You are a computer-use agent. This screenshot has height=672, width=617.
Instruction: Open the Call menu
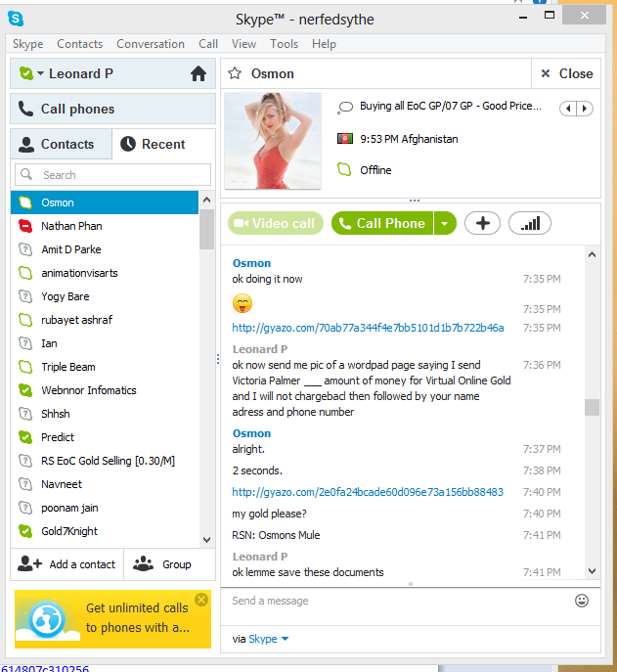coord(208,44)
